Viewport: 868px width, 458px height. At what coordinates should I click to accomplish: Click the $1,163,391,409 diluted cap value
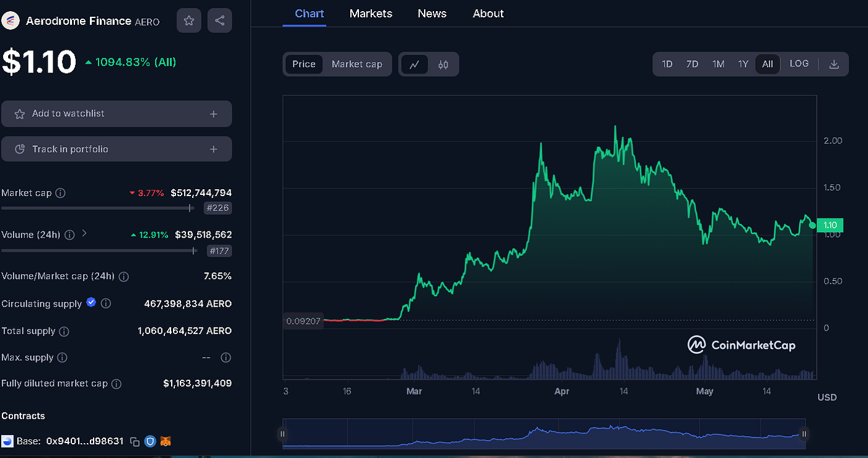pos(198,384)
